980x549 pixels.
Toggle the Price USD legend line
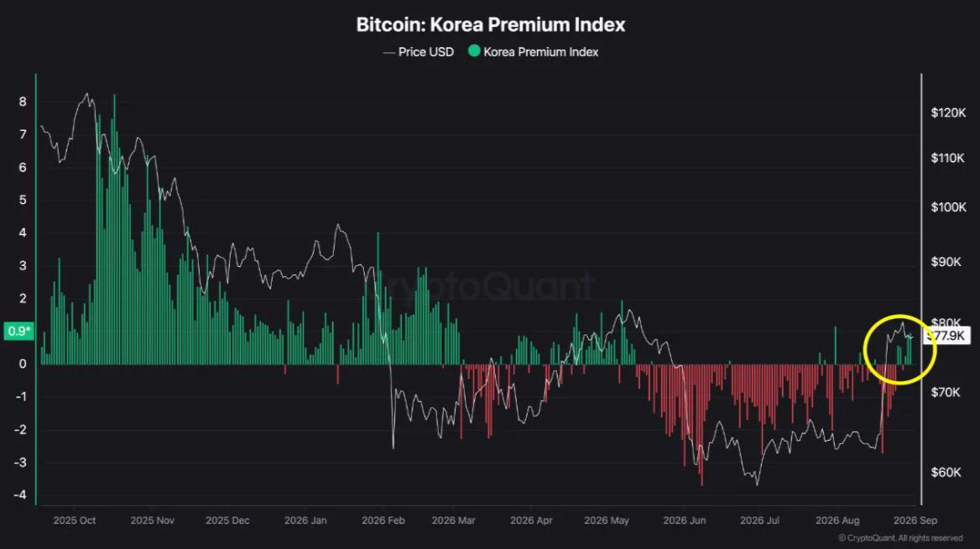pyautogui.click(x=418, y=52)
